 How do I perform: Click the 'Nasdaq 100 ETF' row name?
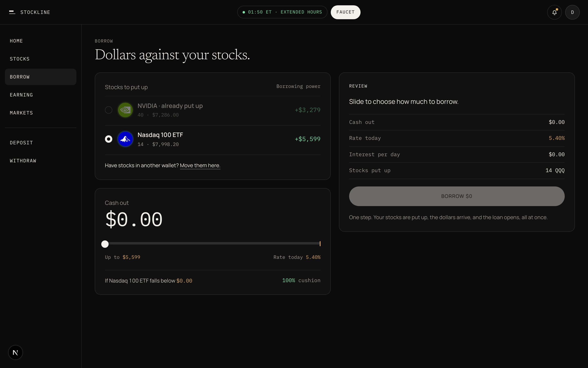pyautogui.click(x=160, y=135)
